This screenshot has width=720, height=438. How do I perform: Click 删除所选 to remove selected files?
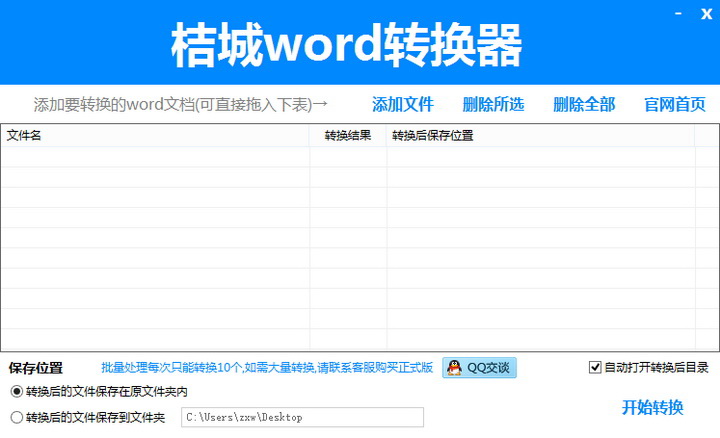coord(493,105)
